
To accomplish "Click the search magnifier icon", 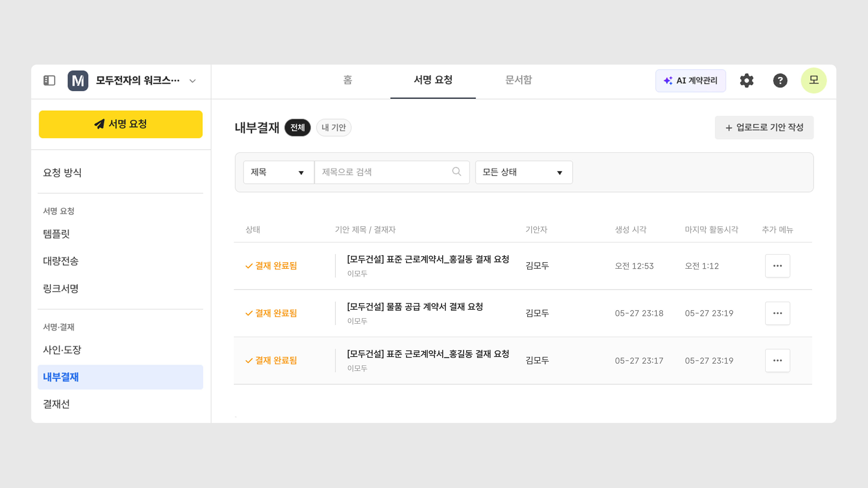I will (x=457, y=172).
